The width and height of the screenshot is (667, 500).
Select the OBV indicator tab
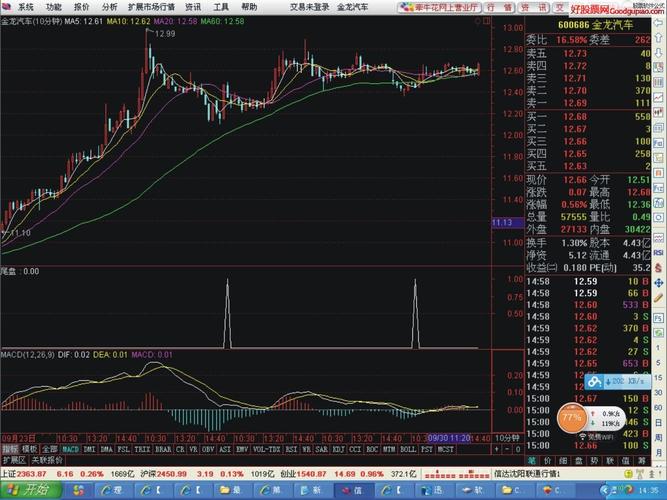(208, 449)
